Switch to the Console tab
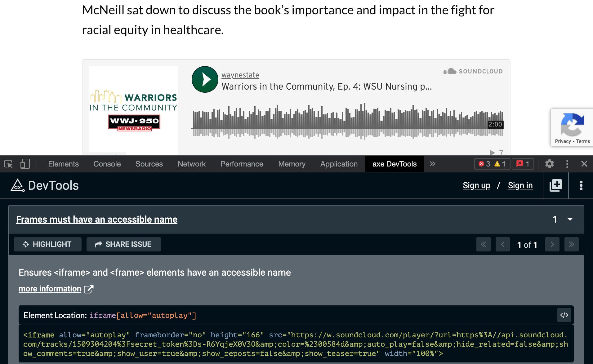The width and height of the screenshot is (593, 364). point(107,164)
